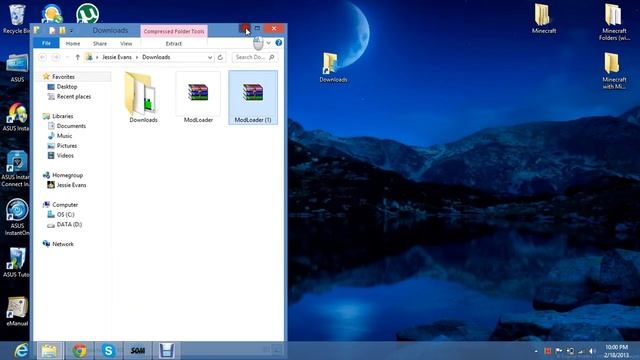The height and width of the screenshot is (360, 640).
Task: Open Explorer Help question mark icon
Action: tap(278, 42)
